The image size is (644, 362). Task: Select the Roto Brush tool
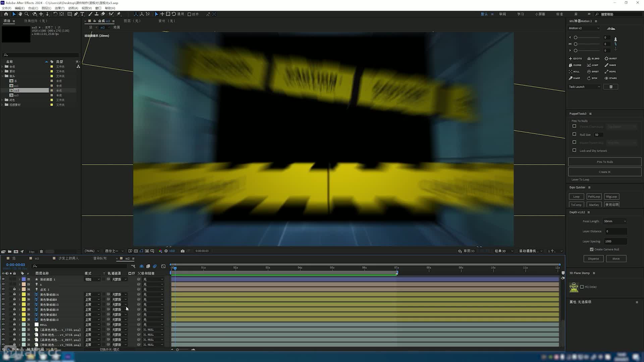(x=111, y=14)
